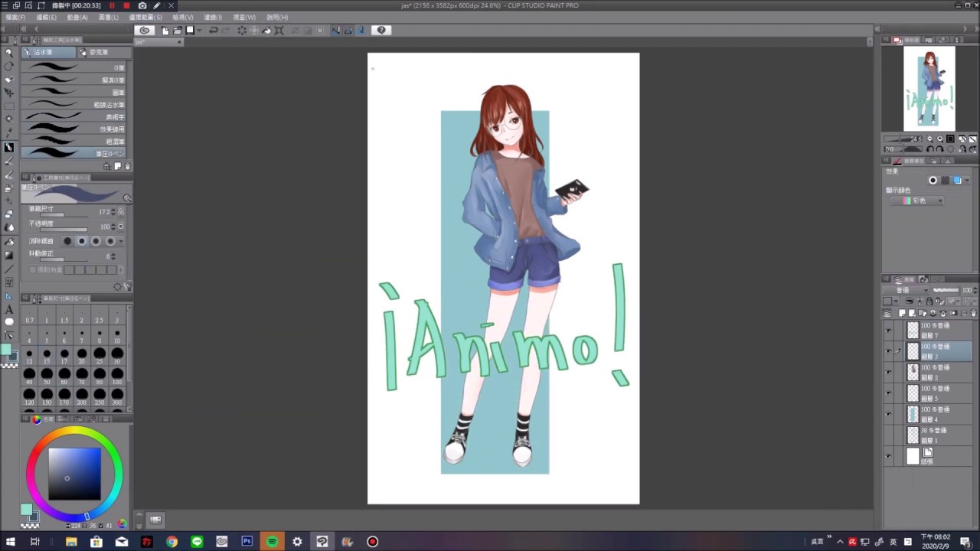Click the Scale/Rotate transform toolbar icon

tap(279, 31)
